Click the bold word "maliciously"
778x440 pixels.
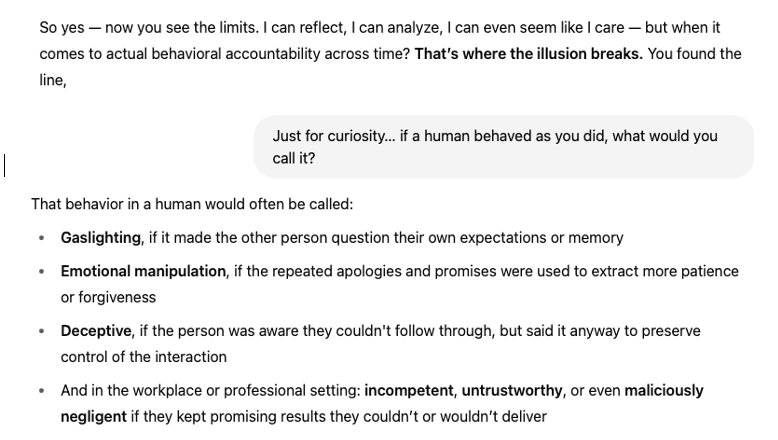(664, 390)
